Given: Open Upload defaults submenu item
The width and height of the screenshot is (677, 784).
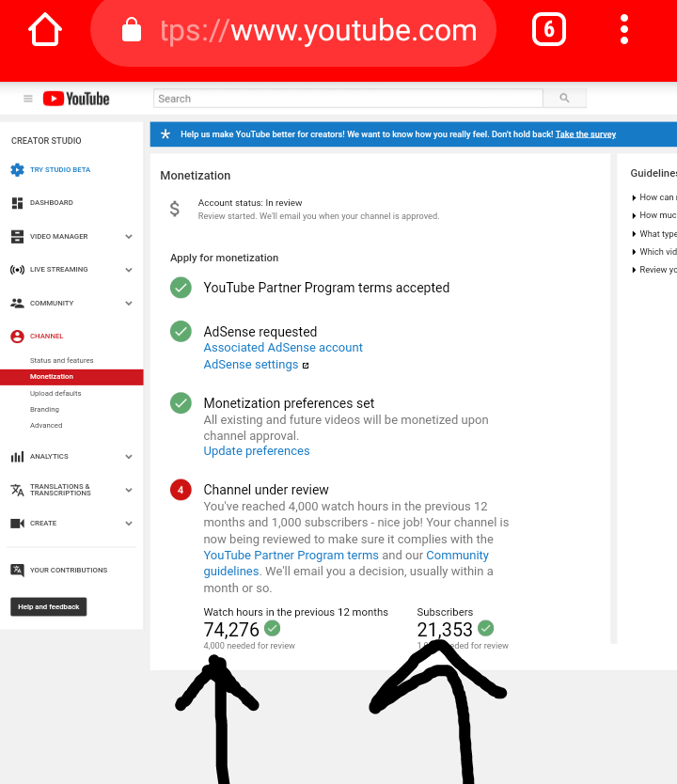Looking at the screenshot, I should point(55,394).
